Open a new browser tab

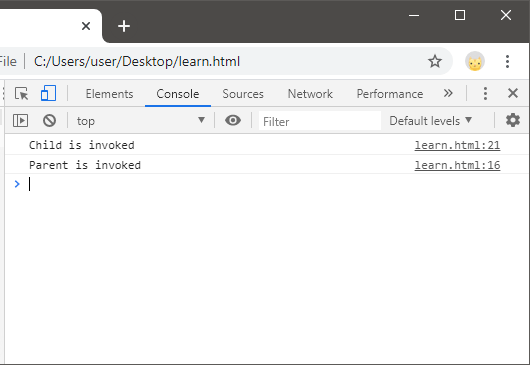[x=124, y=26]
